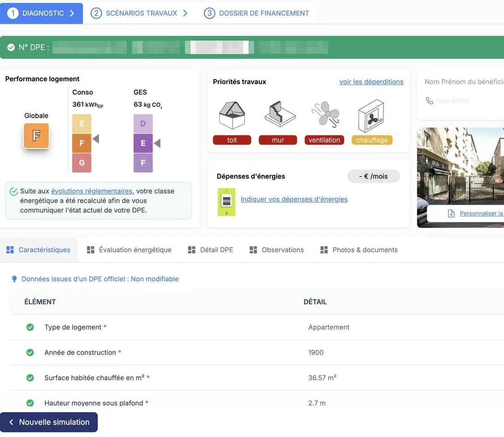This screenshot has height=437, width=504.
Task: Click the '1900' construction year value
Action: pyautogui.click(x=316, y=352)
